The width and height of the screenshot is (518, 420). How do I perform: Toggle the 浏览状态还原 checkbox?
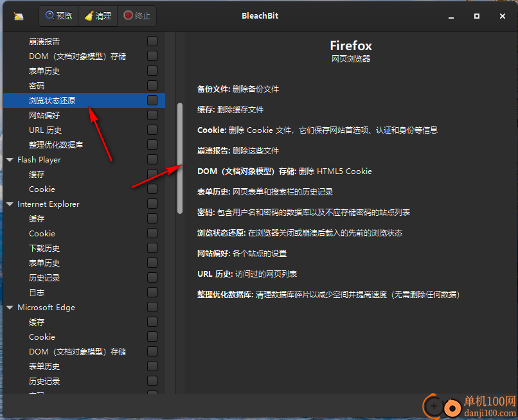point(152,100)
